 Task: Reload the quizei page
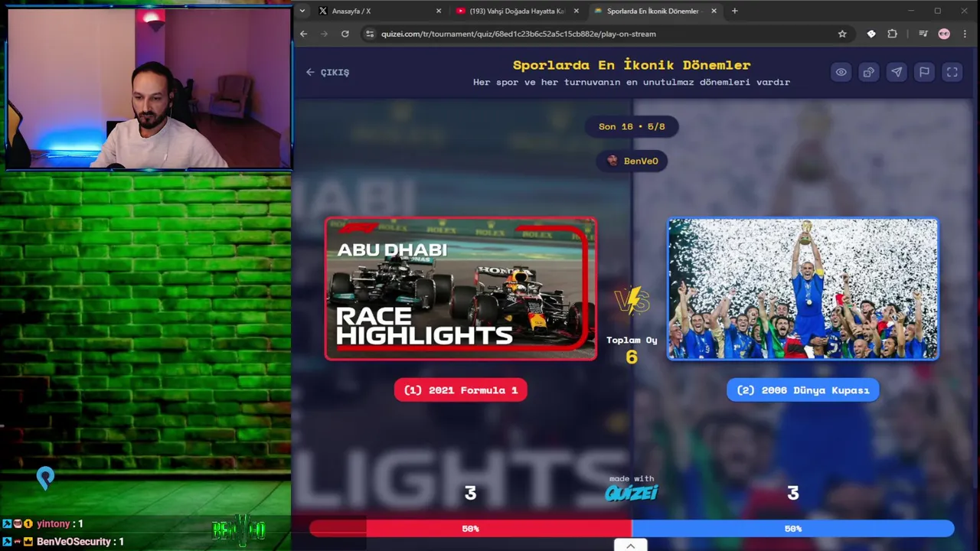(x=345, y=34)
